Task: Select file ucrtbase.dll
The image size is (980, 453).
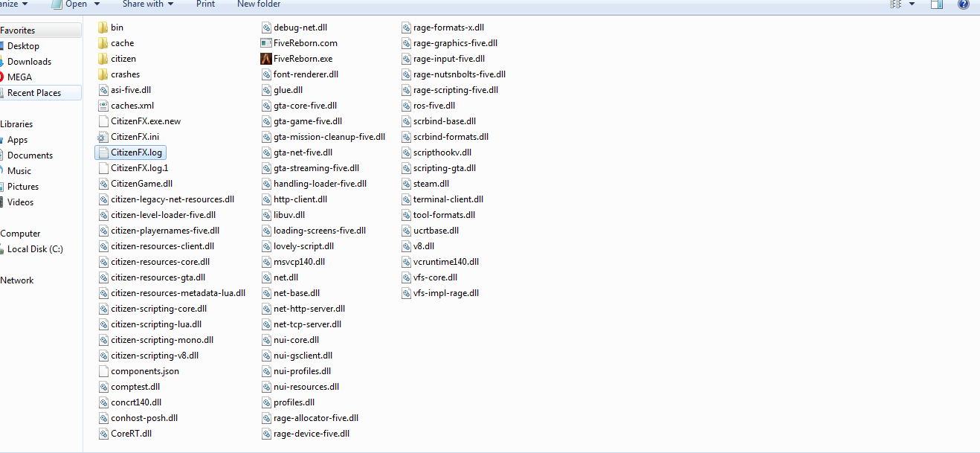Action: pos(436,231)
